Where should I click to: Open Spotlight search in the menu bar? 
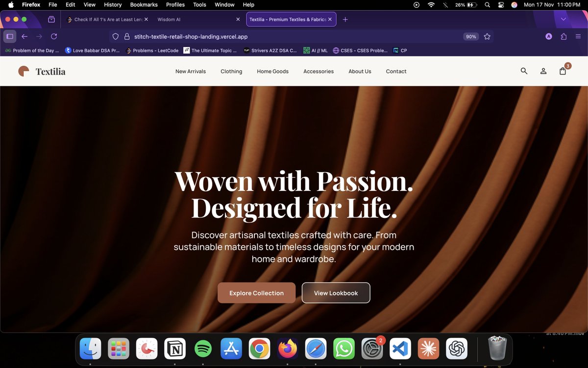487,4
